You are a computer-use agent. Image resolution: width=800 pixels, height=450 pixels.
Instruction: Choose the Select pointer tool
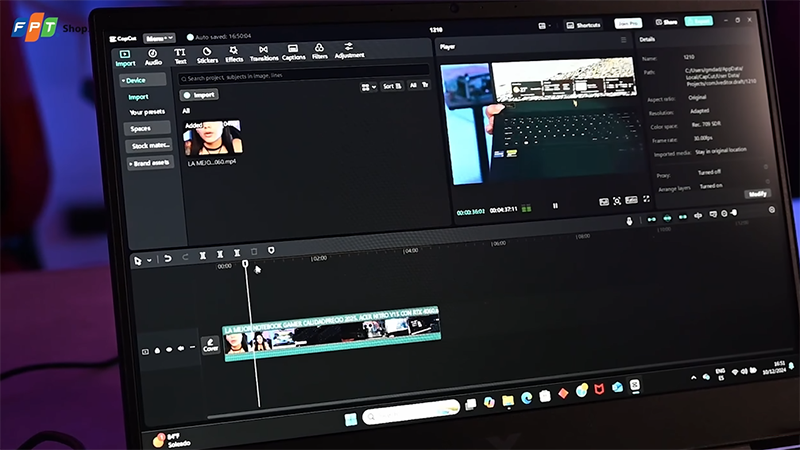coord(137,261)
